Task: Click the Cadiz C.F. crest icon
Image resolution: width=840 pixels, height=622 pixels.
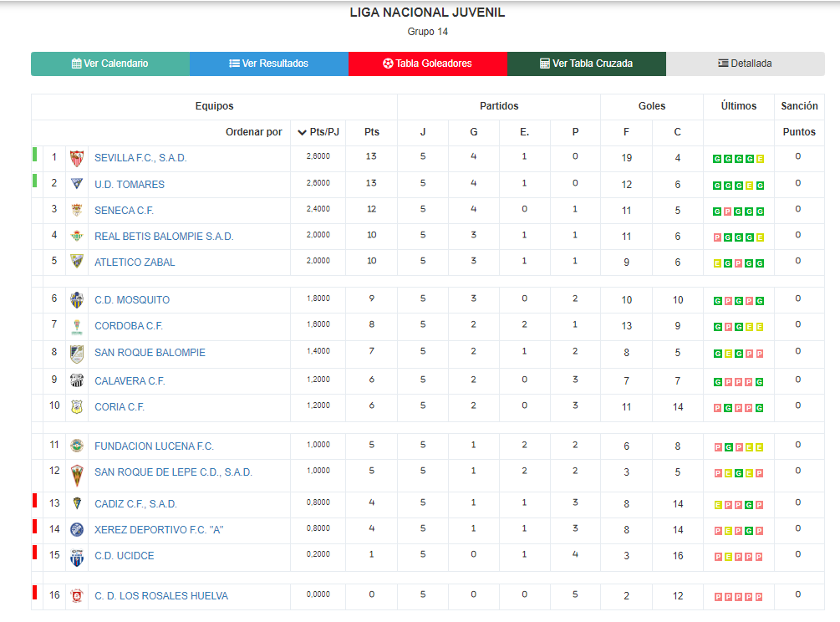Action: pos(77,503)
